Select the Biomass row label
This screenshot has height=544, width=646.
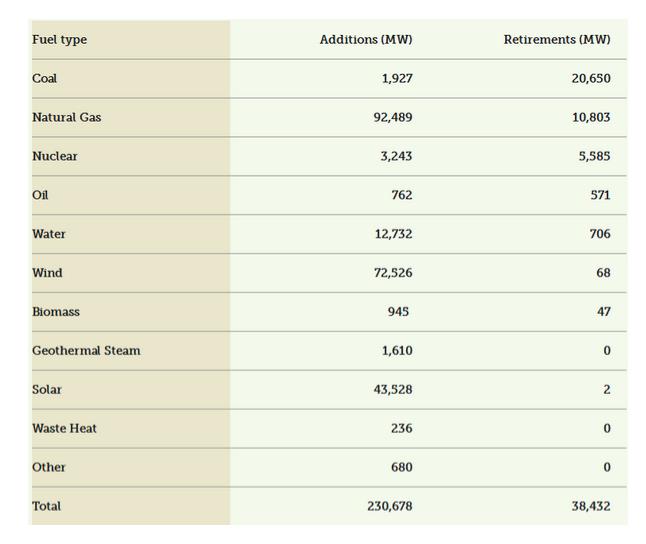pos(56,312)
